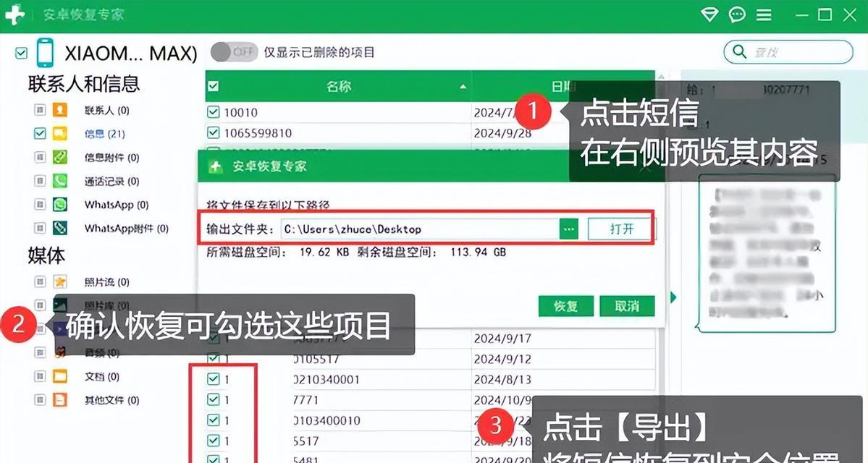
Task: Click the message preview bubble on right
Action: 767,254
